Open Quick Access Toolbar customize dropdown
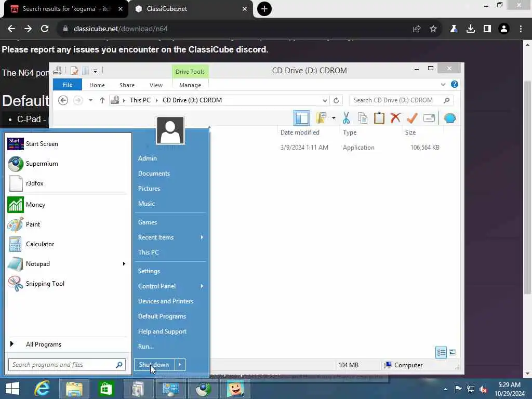The image size is (532, 399). [96, 71]
